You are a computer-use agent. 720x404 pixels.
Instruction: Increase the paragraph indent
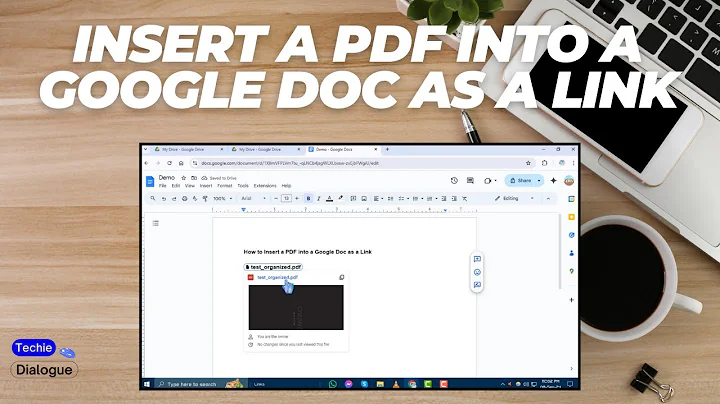(454, 198)
